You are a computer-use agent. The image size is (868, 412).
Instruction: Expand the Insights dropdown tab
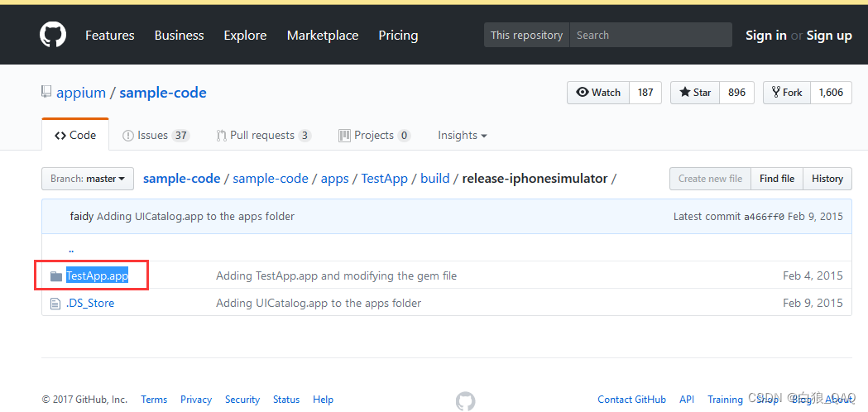click(463, 135)
